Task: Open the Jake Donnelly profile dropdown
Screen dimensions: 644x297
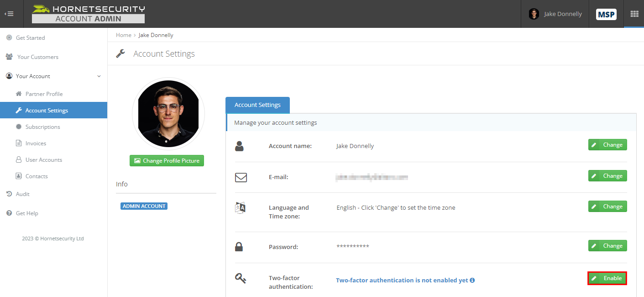Action: (555, 14)
